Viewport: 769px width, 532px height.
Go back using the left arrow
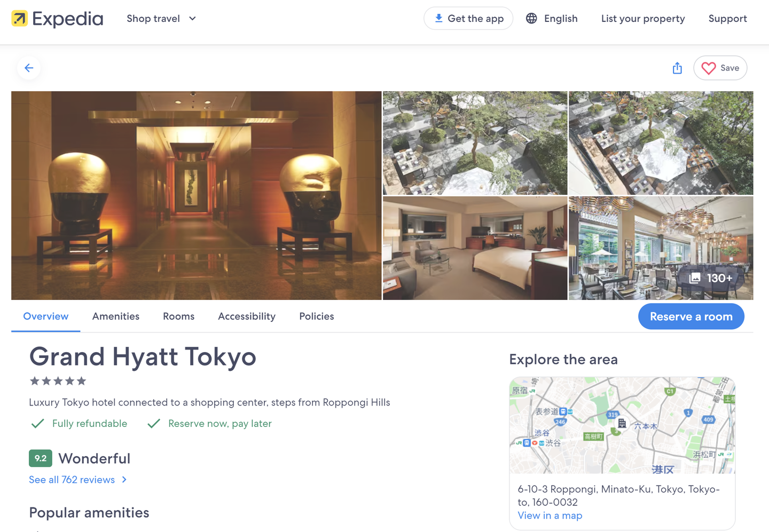click(x=29, y=68)
